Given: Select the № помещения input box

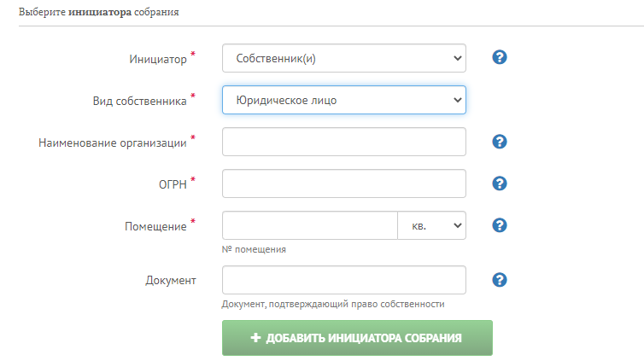Looking at the screenshot, I should click(310, 225).
